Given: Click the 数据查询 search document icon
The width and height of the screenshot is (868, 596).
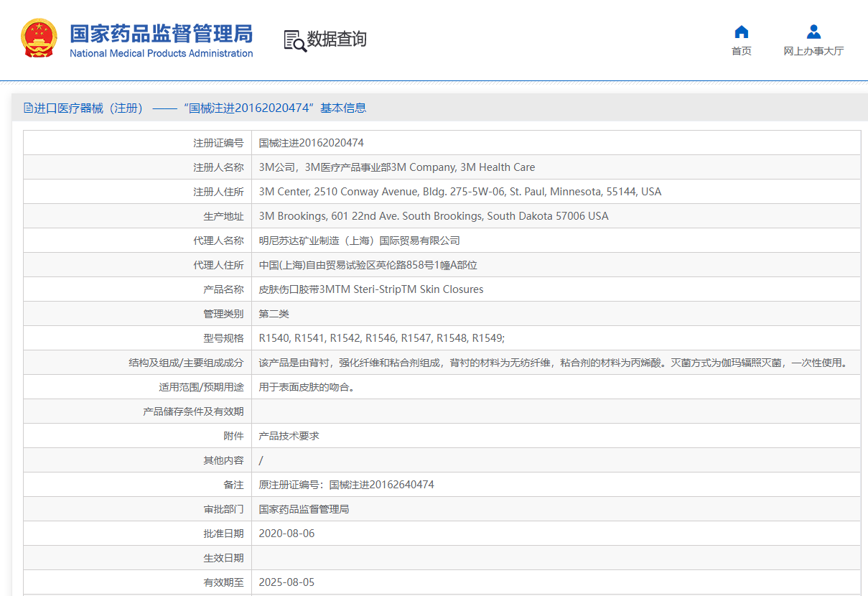Looking at the screenshot, I should (295, 40).
